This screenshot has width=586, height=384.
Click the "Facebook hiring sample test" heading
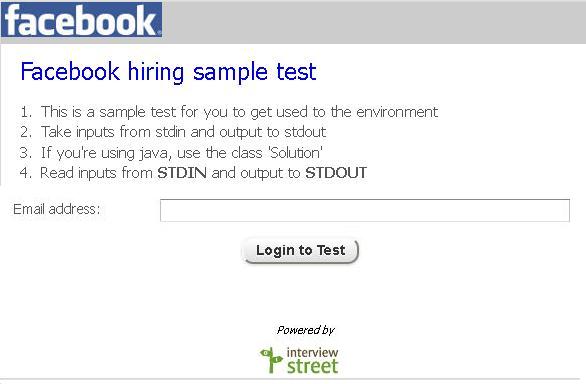[169, 71]
